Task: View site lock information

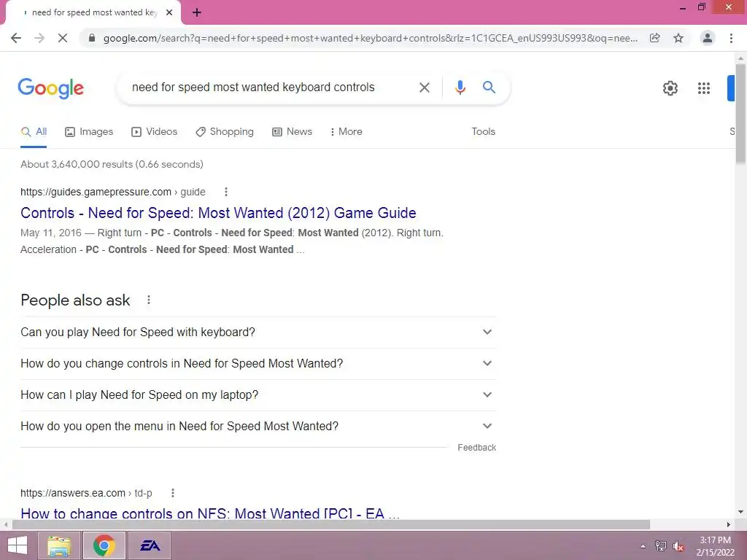Action: (x=92, y=38)
